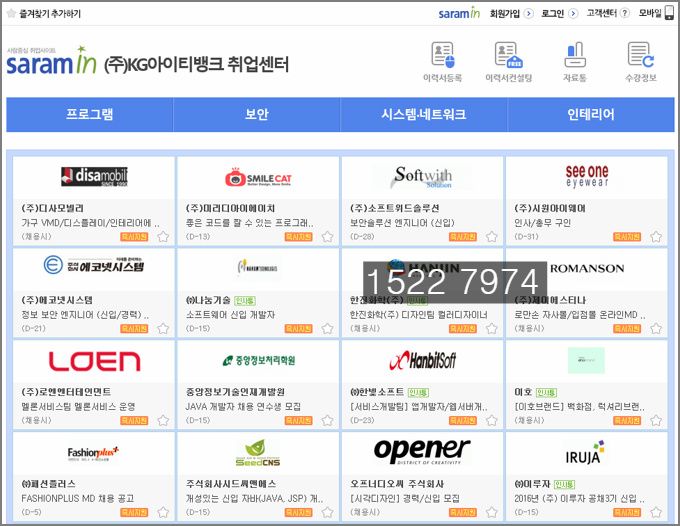
Task: Click the 회원가입 link
Action: pos(505,13)
